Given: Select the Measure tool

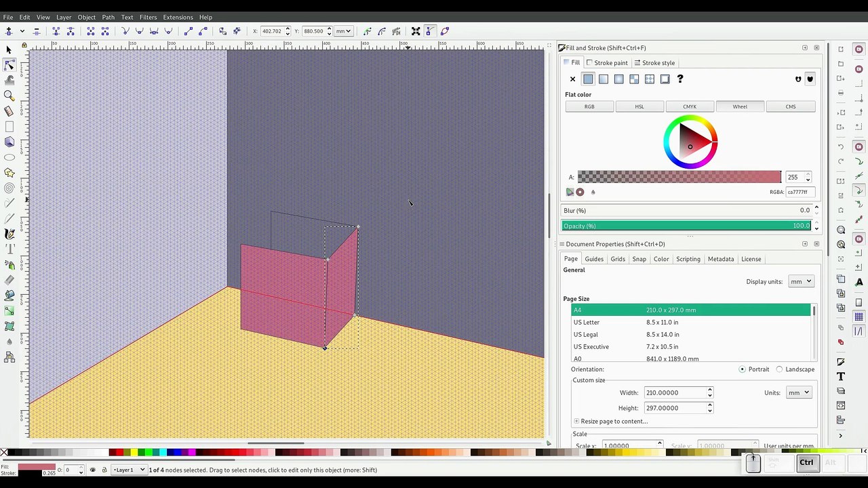Looking at the screenshot, I should [x=9, y=111].
